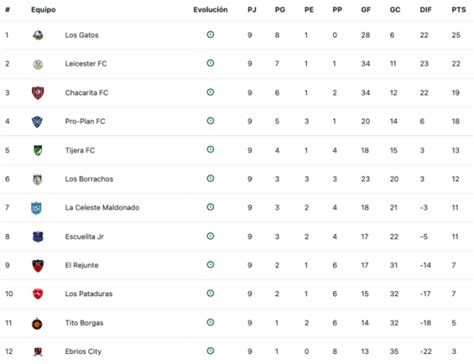
Task: Click the evolution indicator for Ebrios City
Action: point(210,351)
